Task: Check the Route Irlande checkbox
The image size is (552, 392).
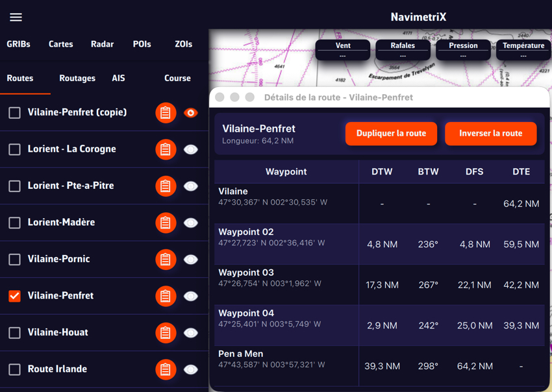Action: (x=14, y=369)
